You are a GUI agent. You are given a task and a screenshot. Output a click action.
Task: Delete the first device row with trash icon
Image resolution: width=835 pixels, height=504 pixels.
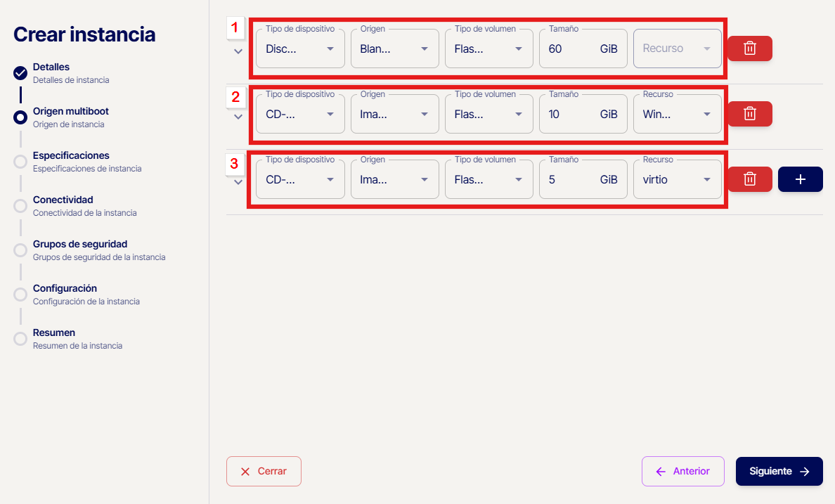coord(749,49)
